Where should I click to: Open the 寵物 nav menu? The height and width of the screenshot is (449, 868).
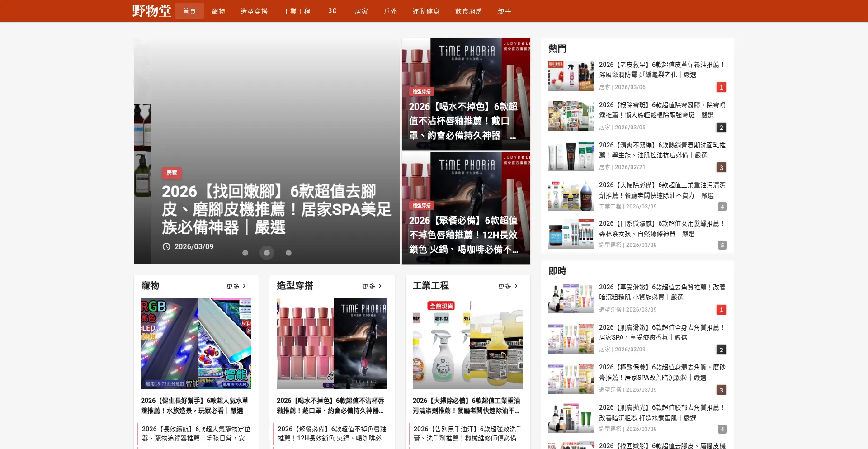(x=218, y=11)
